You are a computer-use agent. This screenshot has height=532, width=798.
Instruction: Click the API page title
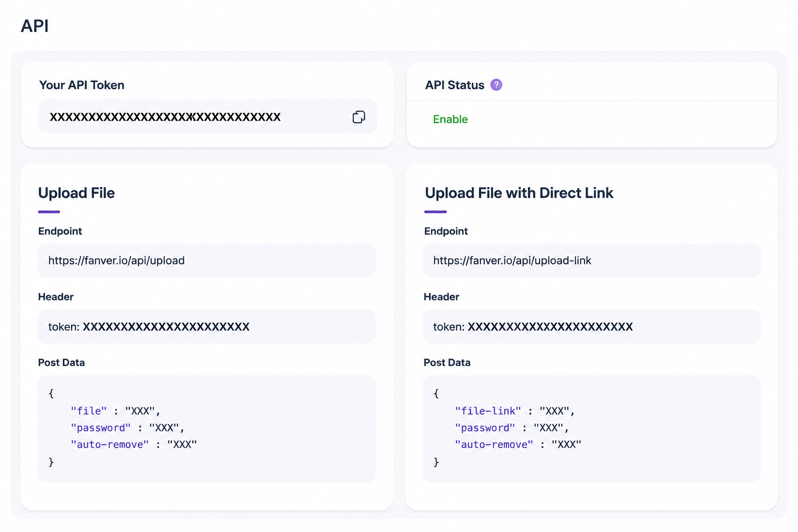click(x=35, y=25)
